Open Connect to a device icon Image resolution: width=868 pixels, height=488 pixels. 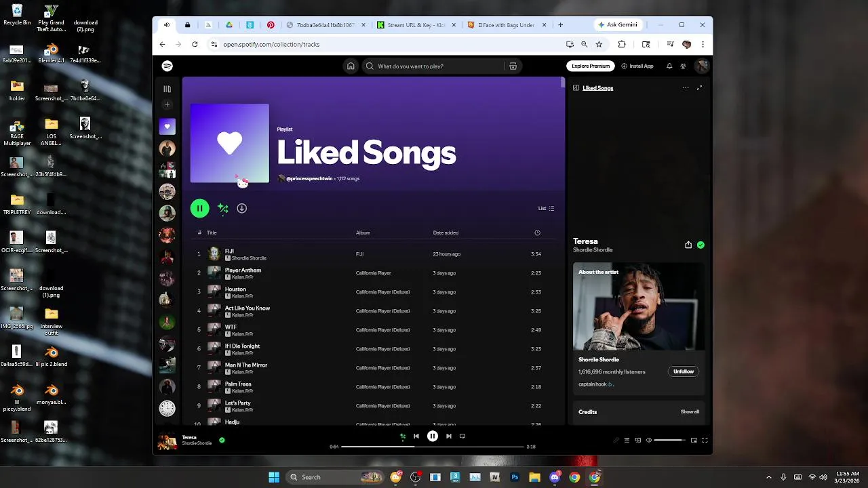point(637,441)
